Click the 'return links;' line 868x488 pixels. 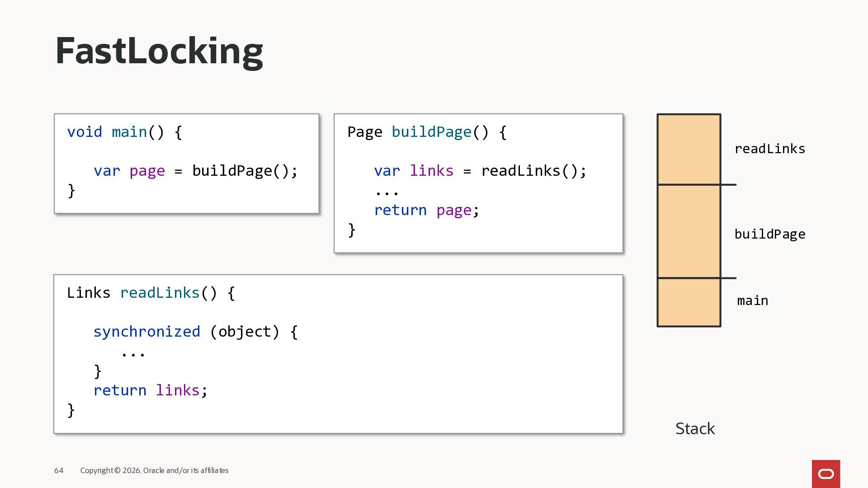150,390
